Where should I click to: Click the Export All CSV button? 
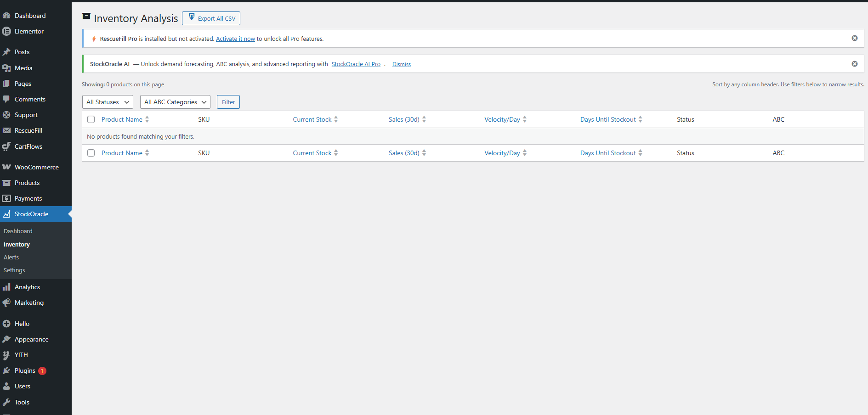coord(211,18)
